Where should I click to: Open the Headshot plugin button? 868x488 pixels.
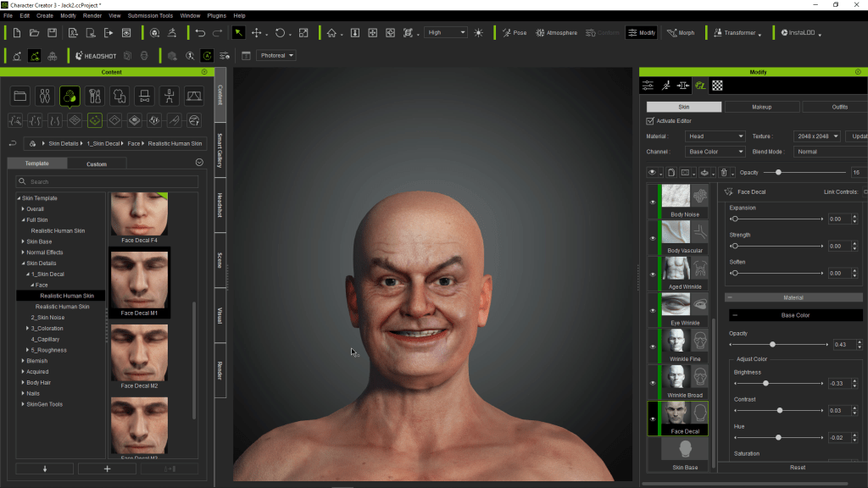[95, 56]
